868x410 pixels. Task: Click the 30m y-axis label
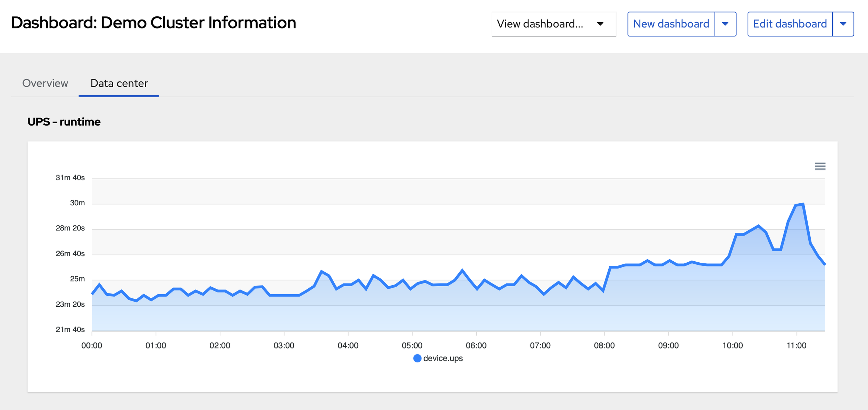click(x=77, y=203)
